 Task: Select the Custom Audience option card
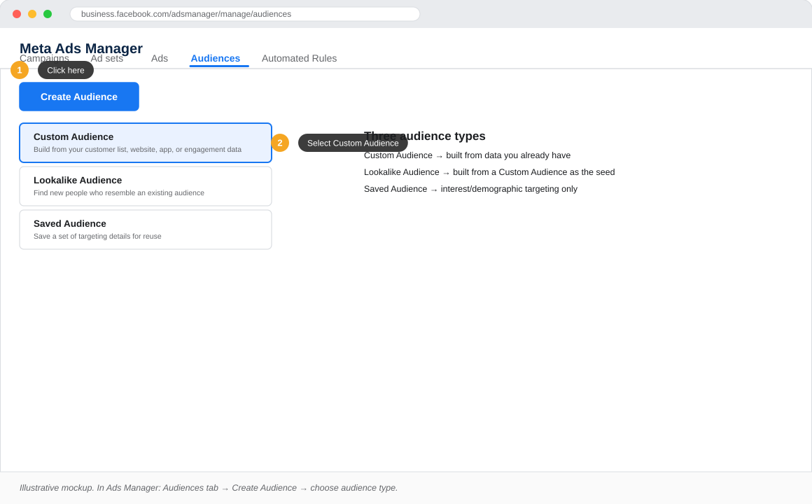146,142
